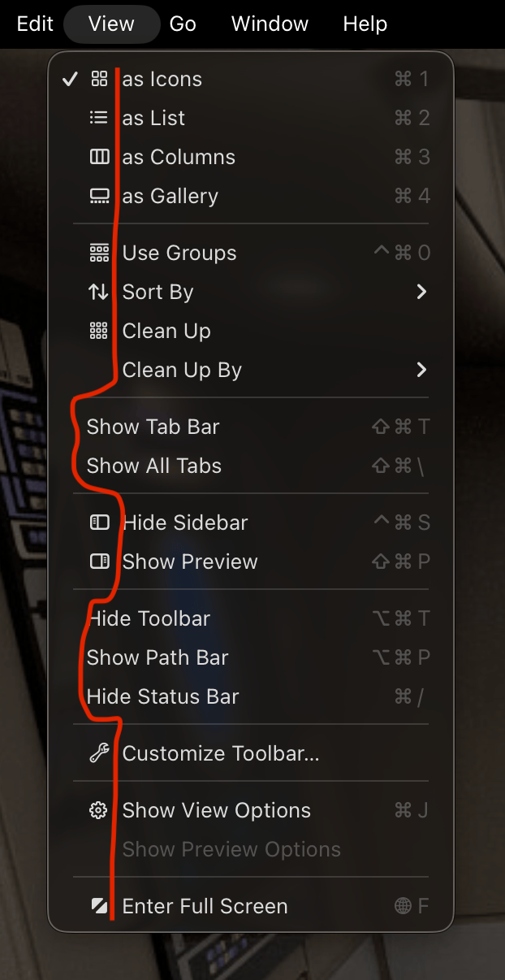Select Show All Tabs entry

(x=154, y=466)
